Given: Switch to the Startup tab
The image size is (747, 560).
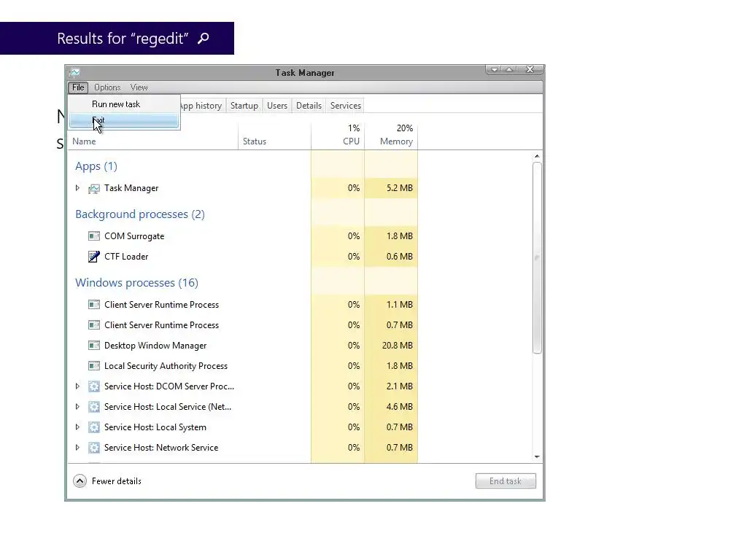Looking at the screenshot, I should [244, 106].
